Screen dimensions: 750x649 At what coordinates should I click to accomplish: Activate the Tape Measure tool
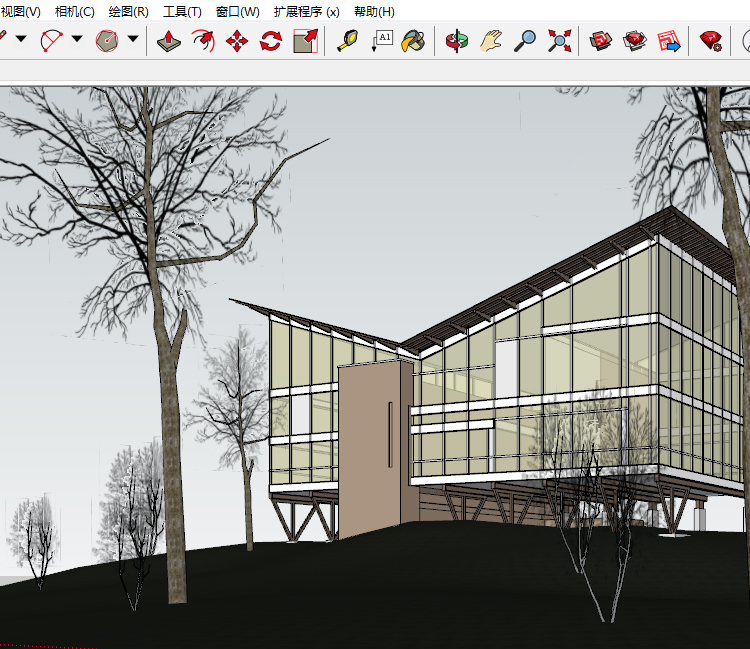click(348, 41)
